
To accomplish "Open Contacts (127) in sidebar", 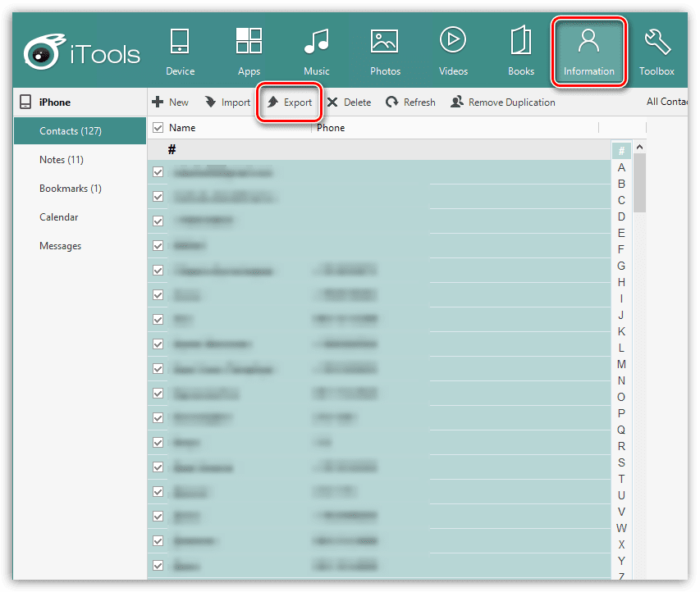I will [80, 130].
